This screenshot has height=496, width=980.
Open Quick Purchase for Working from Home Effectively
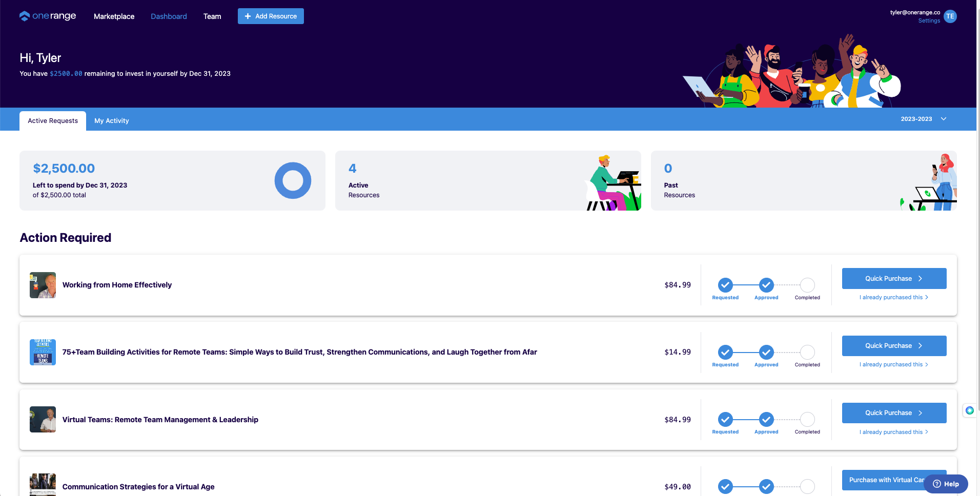click(894, 279)
